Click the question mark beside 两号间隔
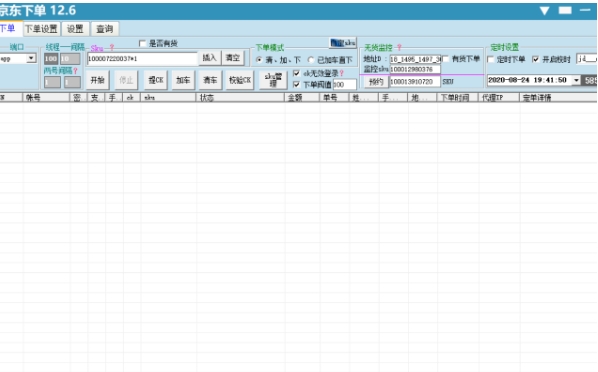The image size is (598, 372). (76, 71)
